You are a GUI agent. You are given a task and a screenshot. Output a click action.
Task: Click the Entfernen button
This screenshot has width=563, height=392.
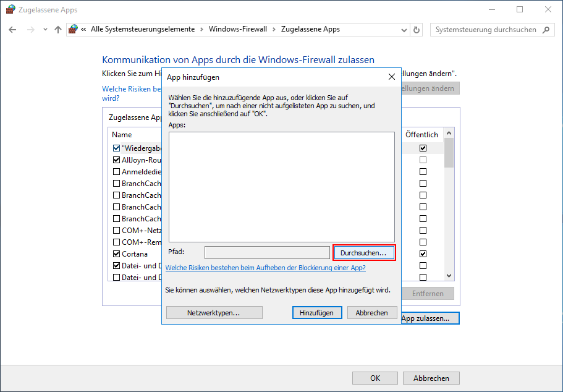[x=428, y=294]
